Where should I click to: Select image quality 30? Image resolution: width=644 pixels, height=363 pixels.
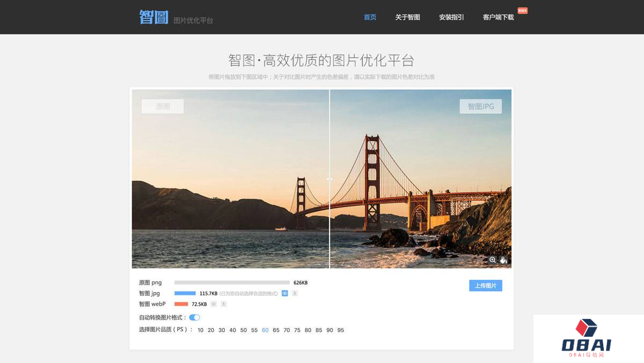point(222,330)
